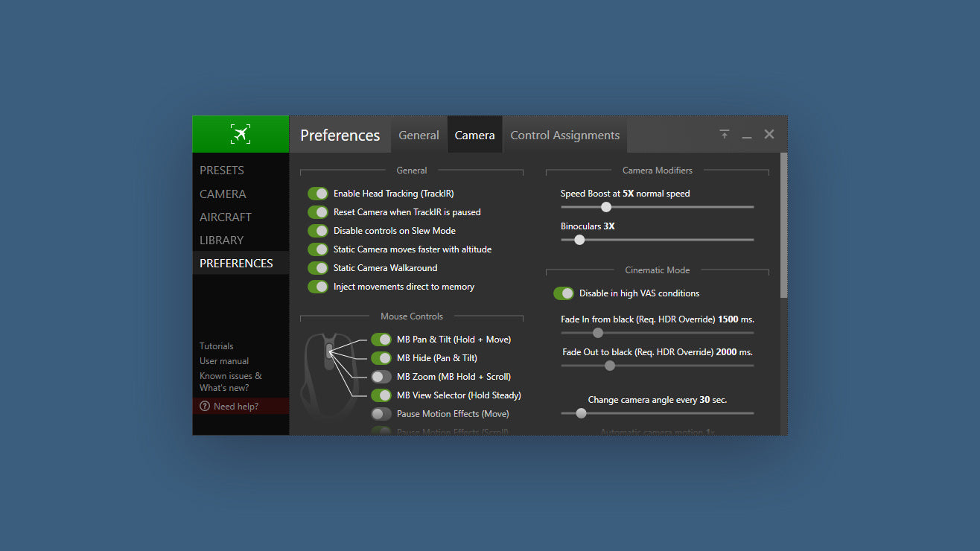Screen dimensions: 980x551
Task: Click the pin-to-top arrow icon
Action: [x=724, y=134]
